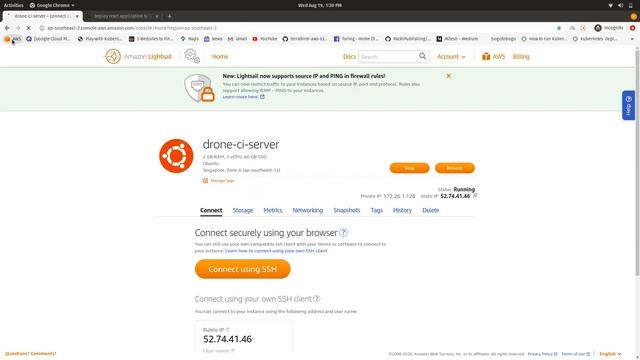Open the Docs link
640x360 pixels.
point(349,56)
